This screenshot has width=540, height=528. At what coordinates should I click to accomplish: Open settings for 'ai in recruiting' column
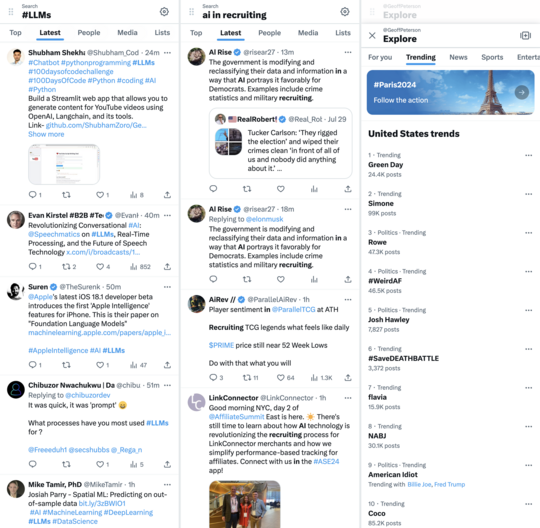(x=345, y=12)
